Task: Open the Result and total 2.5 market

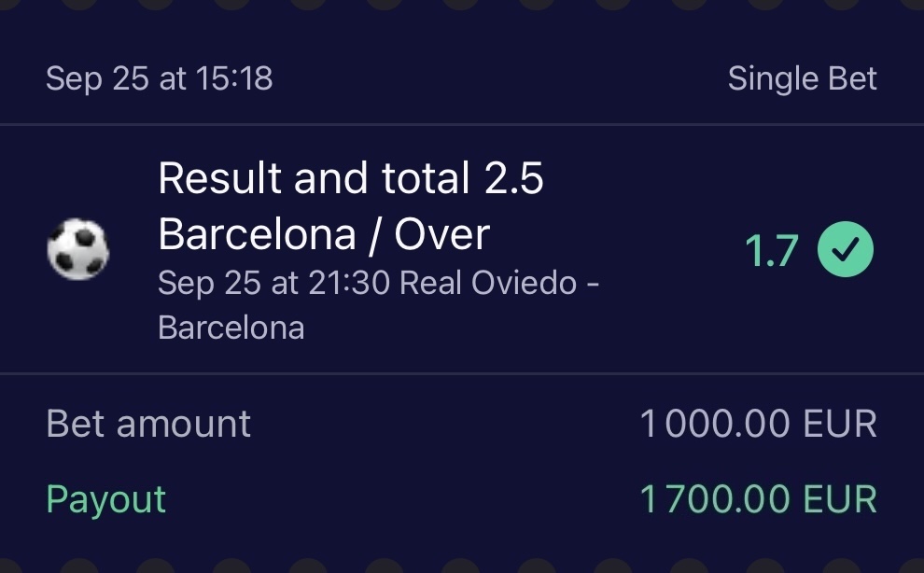Action: [350, 178]
